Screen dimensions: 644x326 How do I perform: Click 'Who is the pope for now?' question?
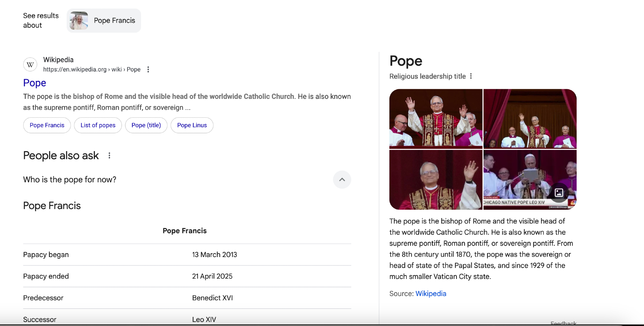[70, 180]
